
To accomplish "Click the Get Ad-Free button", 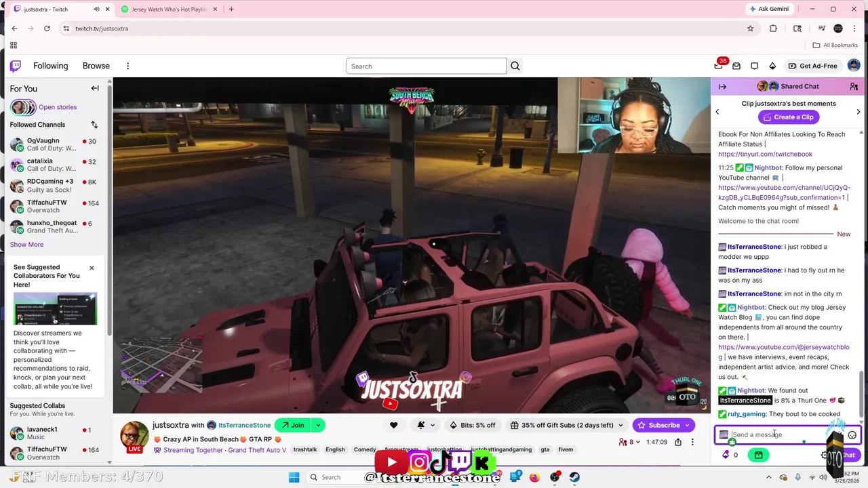I will [812, 66].
